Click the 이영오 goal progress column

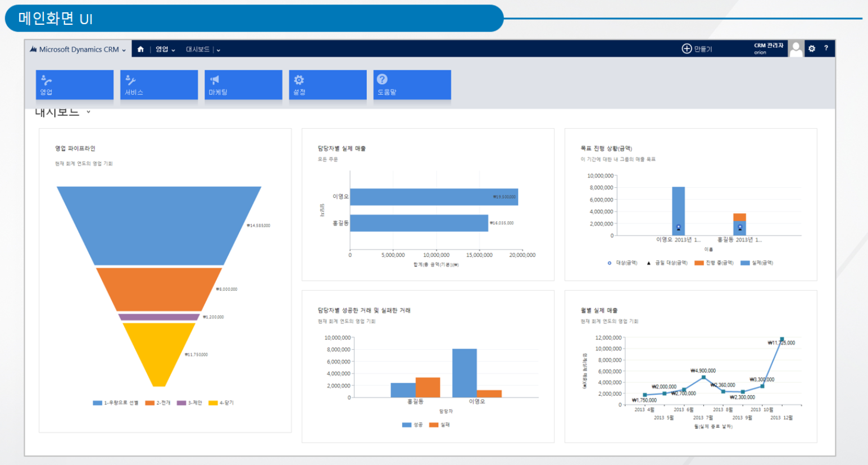point(678,211)
